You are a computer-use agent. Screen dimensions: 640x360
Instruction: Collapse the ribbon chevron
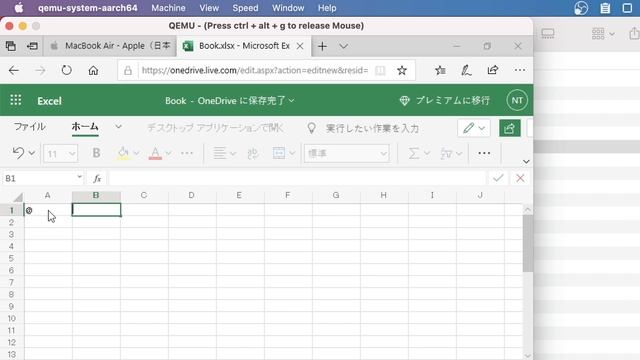pos(526,162)
